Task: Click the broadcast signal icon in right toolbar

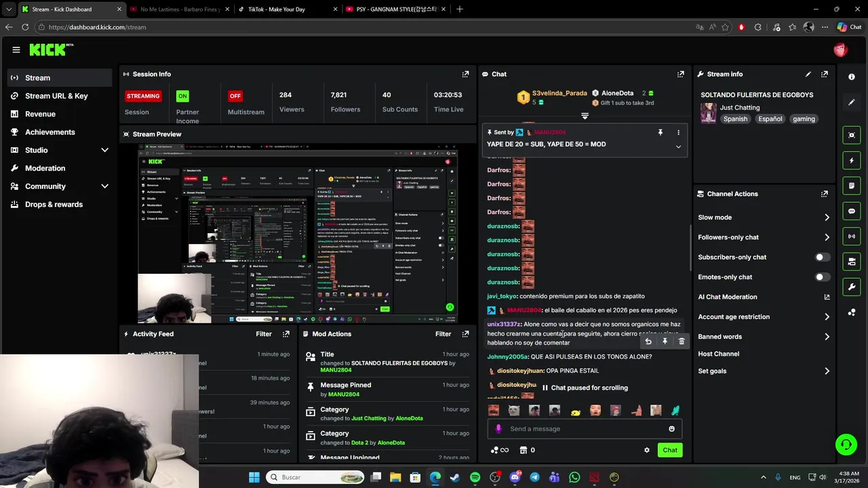Action: (x=852, y=236)
